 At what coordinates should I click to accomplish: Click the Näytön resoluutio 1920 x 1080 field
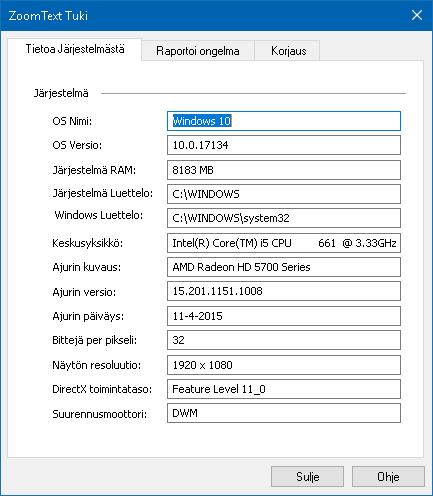(284, 365)
